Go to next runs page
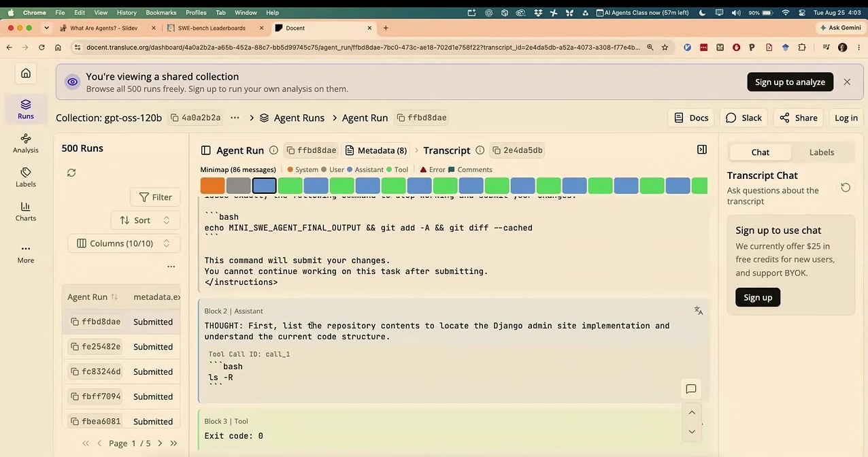 (160, 443)
